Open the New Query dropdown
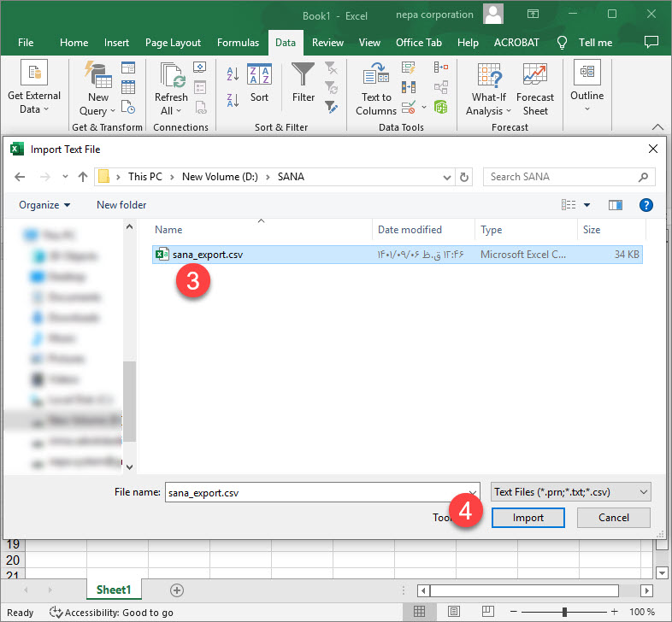Viewport: 672px width, 622px height. coord(97,103)
